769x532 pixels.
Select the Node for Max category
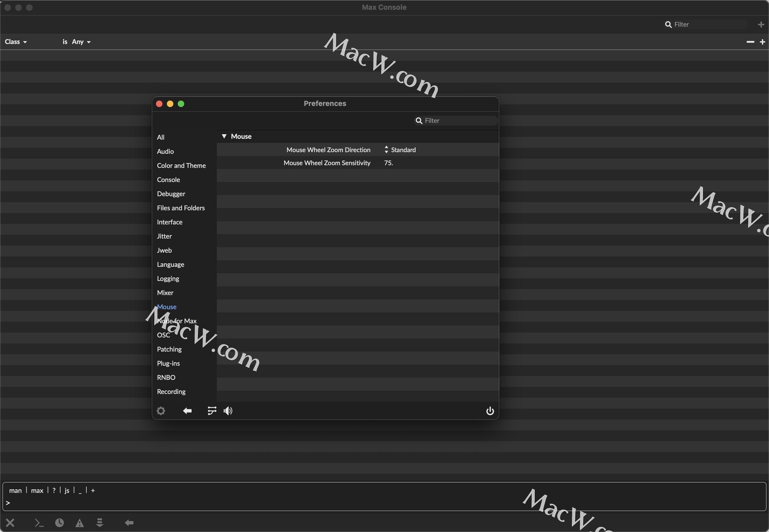pos(177,321)
